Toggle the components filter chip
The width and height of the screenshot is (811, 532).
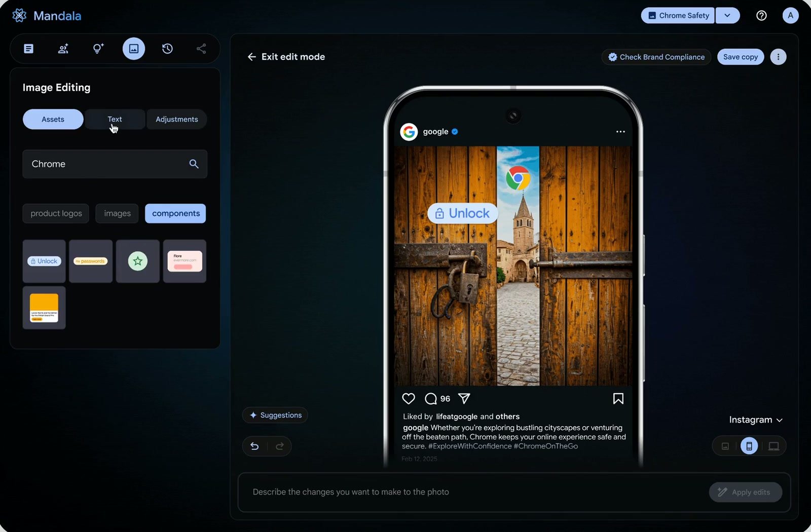click(x=175, y=213)
